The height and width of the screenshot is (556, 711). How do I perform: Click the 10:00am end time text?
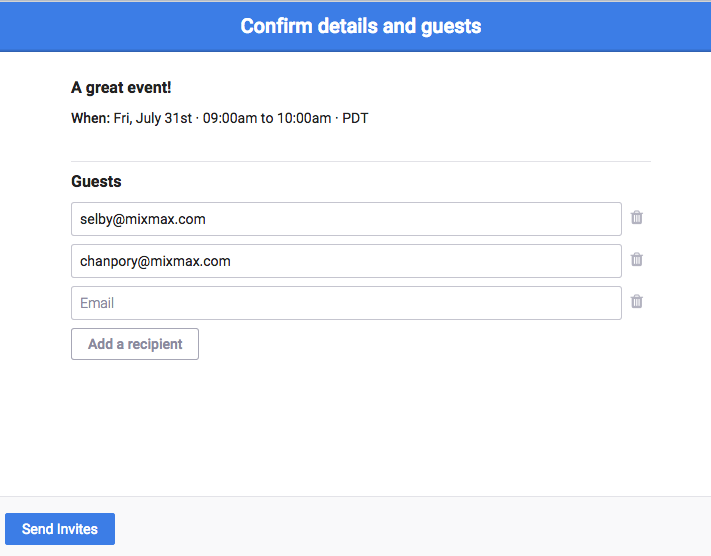click(x=304, y=118)
